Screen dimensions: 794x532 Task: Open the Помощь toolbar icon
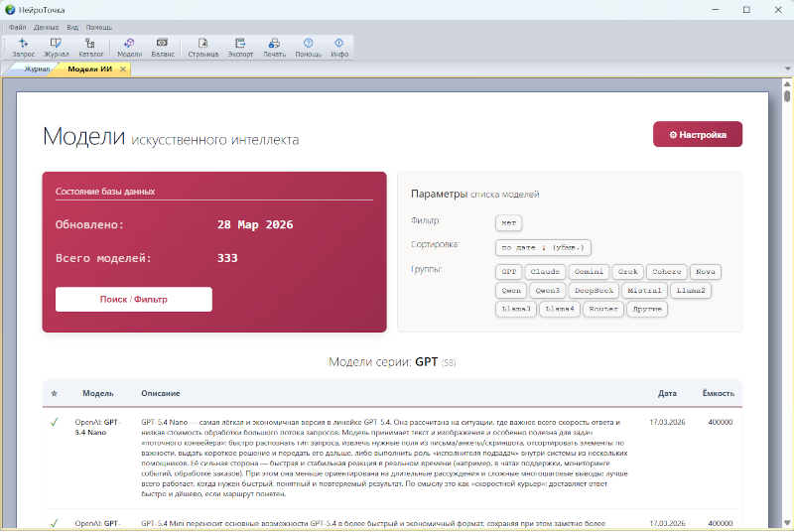coord(308,48)
